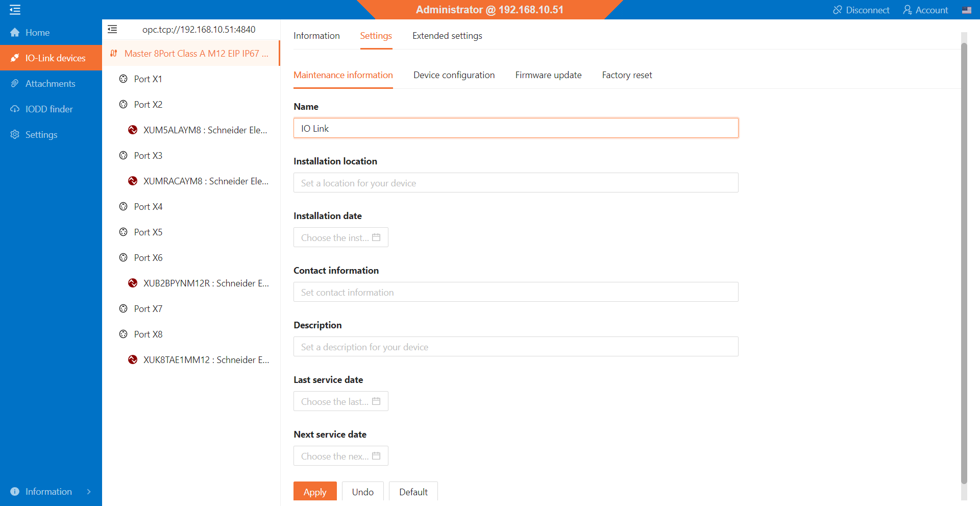Expand the Information chevron arrow
The width and height of the screenshot is (980, 506).
click(89, 492)
